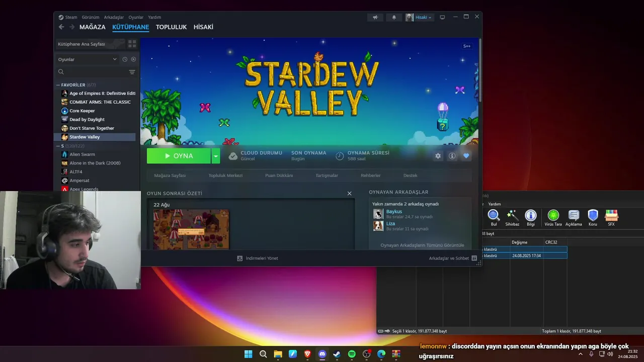Go to TOPLULUK tab
644x362 pixels.
pos(171,27)
